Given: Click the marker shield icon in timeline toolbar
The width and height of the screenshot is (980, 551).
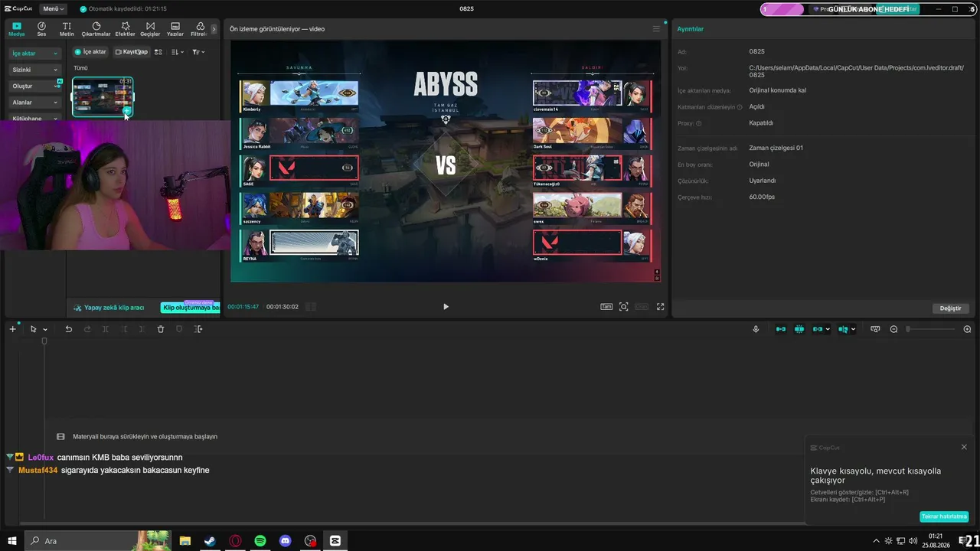Looking at the screenshot, I should coord(179,329).
